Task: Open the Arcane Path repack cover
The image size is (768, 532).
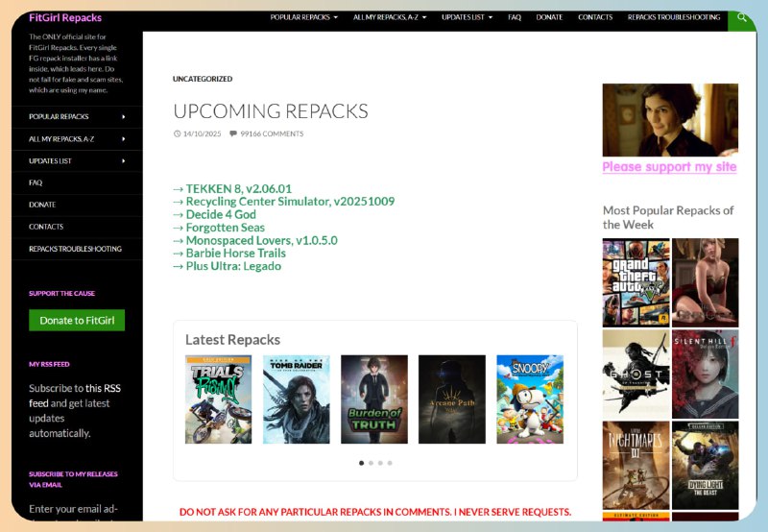Action: click(452, 399)
